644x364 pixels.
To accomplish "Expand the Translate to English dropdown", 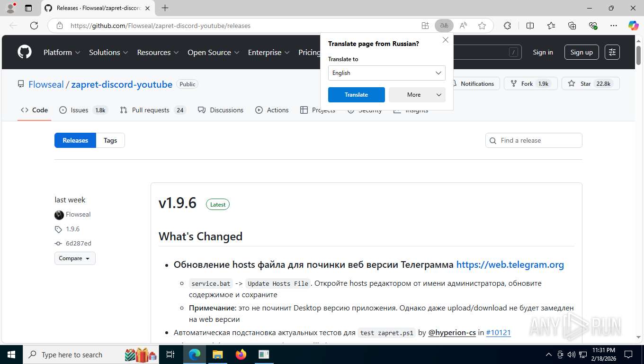I will tap(387, 73).
